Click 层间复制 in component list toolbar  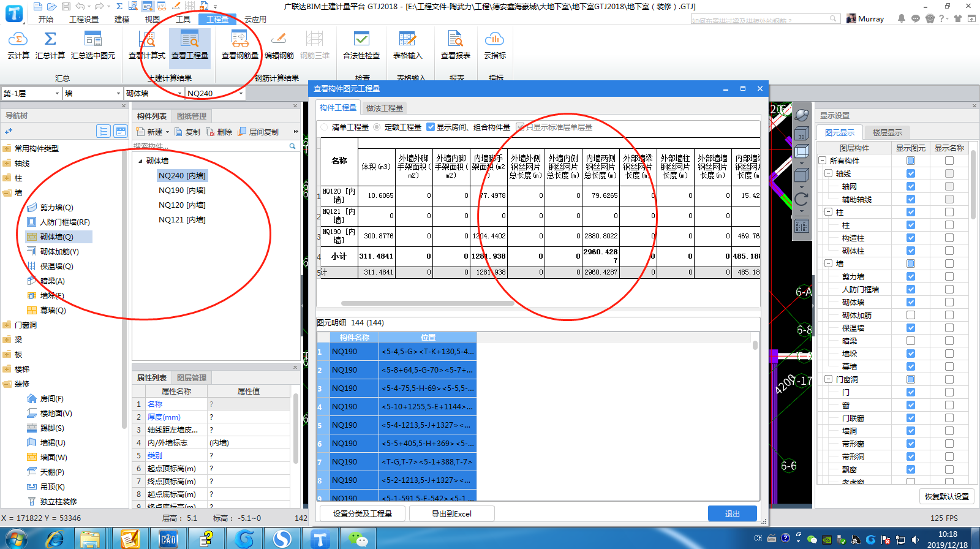coord(258,132)
